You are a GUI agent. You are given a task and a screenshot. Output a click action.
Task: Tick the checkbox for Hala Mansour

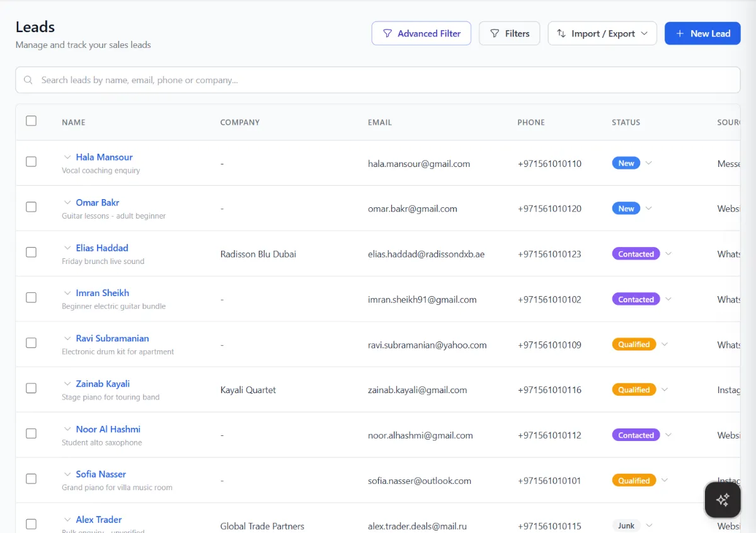pyautogui.click(x=31, y=161)
